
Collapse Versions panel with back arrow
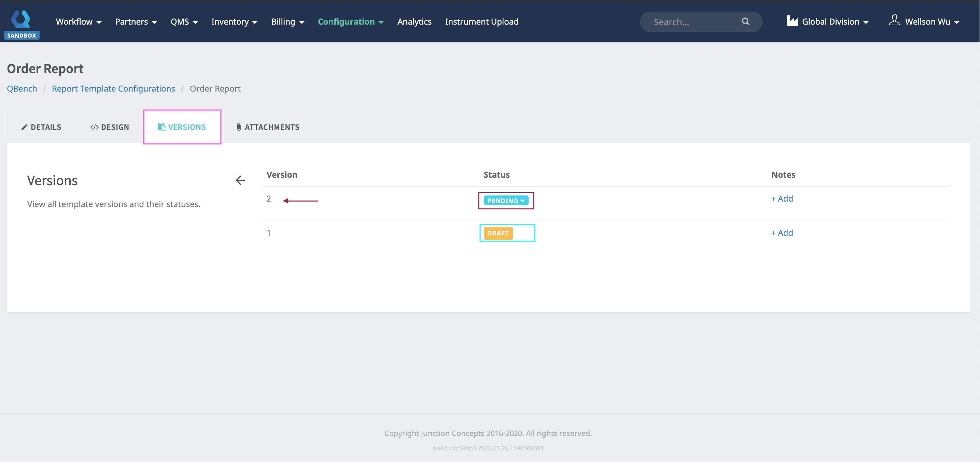tap(240, 180)
